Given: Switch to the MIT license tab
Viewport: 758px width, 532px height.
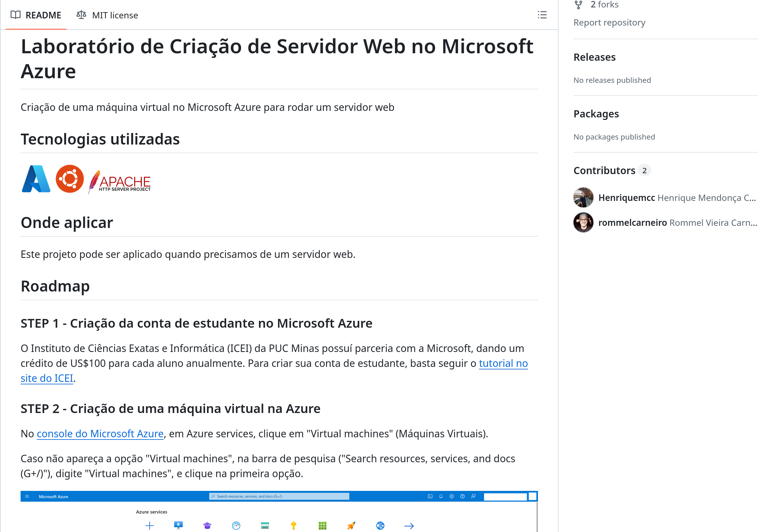Looking at the screenshot, I should coord(107,15).
